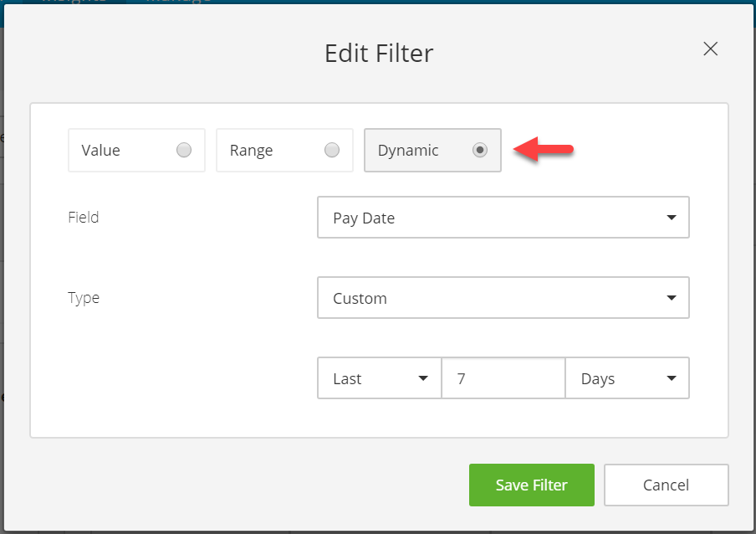Select the Dynamic radio option

432,150
